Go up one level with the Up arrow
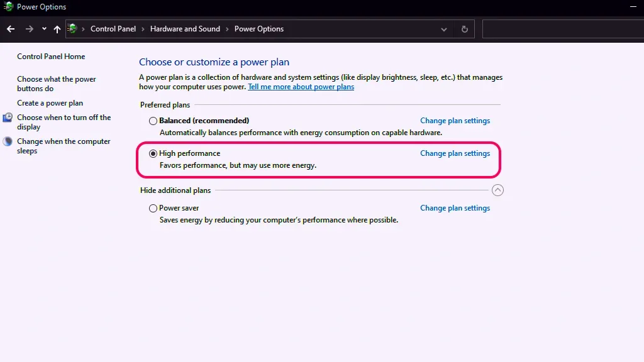The width and height of the screenshot is (644, 362). click(57, 29)
